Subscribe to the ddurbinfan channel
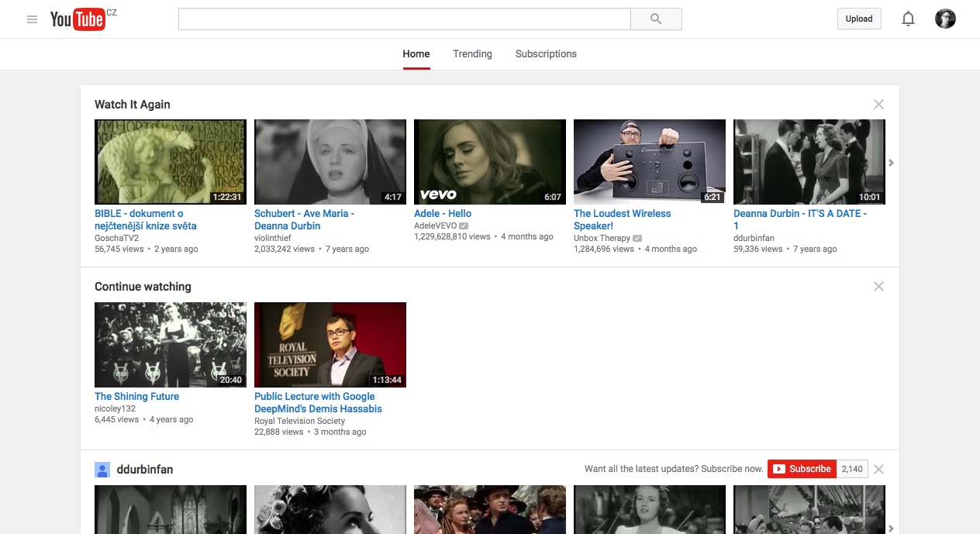 point(802,469)
